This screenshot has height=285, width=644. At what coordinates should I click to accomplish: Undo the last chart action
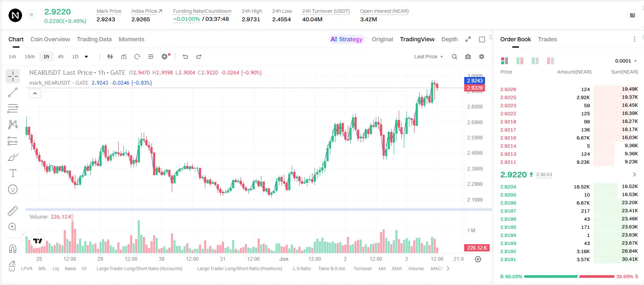coord(185,57)
